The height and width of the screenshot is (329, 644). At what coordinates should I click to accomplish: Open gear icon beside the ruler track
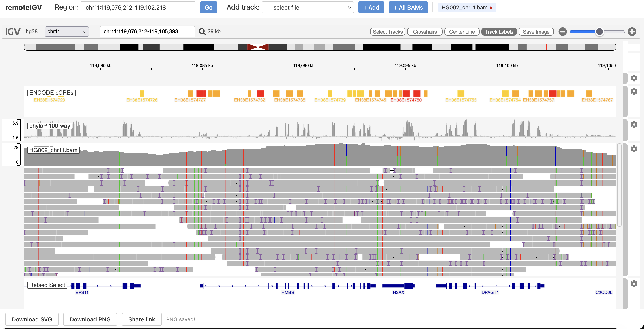pyautogui.click(x=634, y=78)
